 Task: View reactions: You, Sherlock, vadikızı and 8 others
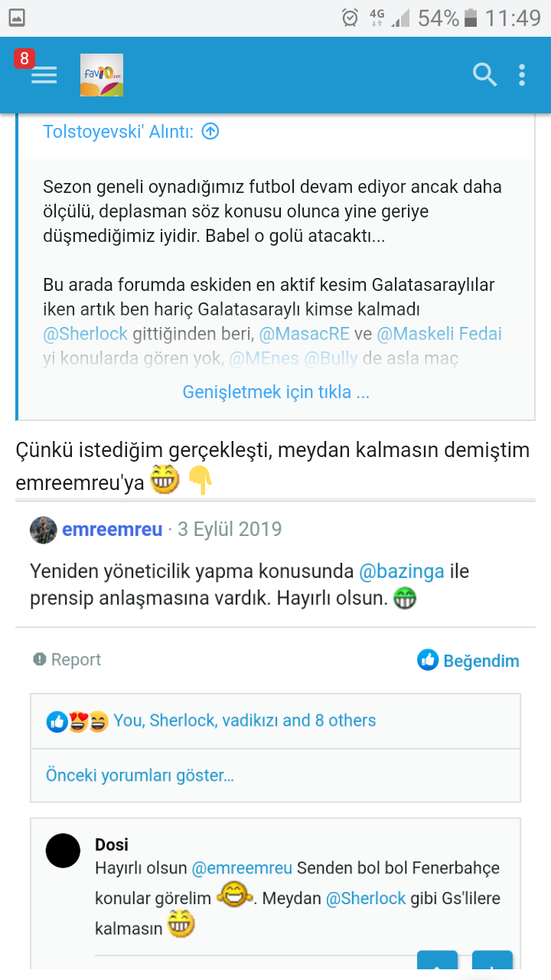pyautogui.click(x=244, y=720)
